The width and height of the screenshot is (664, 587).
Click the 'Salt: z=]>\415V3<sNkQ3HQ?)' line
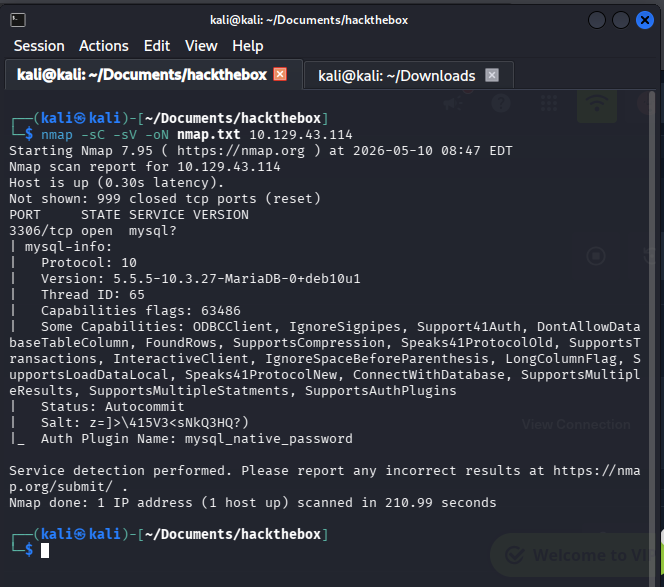[145, 423]
